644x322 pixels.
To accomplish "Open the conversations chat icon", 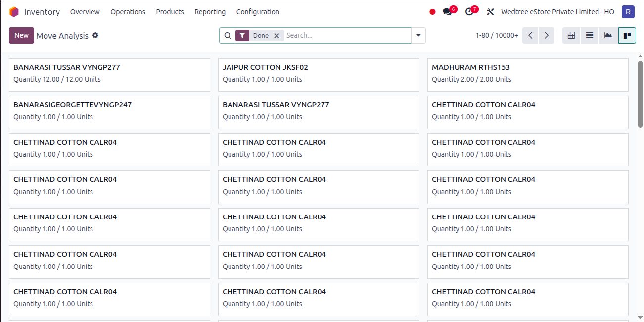I will pyautogui.click(x=448, y=12).
